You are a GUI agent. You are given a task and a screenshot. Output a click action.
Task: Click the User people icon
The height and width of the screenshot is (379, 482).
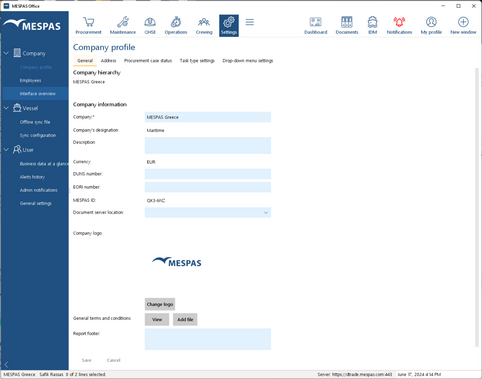coord(17,149)
